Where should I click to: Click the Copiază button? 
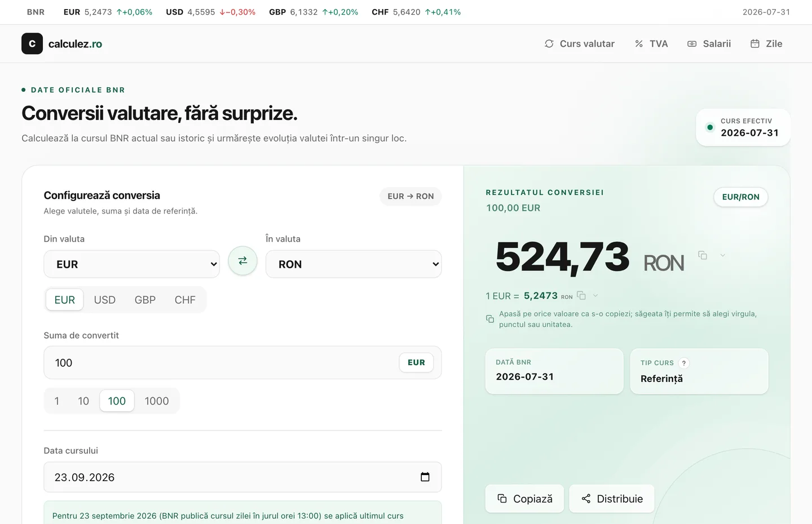[x=525, y=499]
